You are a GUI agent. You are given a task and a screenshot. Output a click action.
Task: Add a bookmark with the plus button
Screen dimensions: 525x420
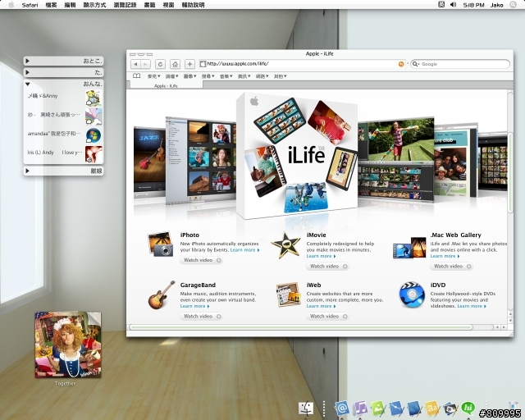189,64
